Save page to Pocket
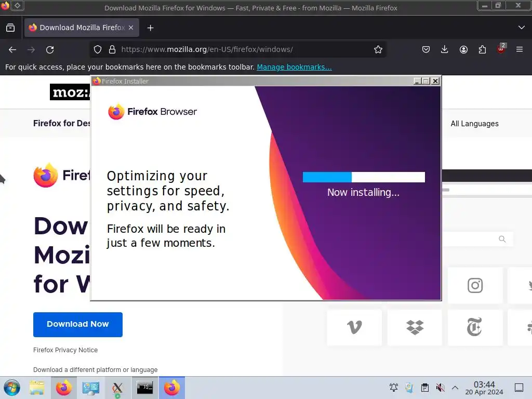The image size is (532, 399). click(426, 49)
